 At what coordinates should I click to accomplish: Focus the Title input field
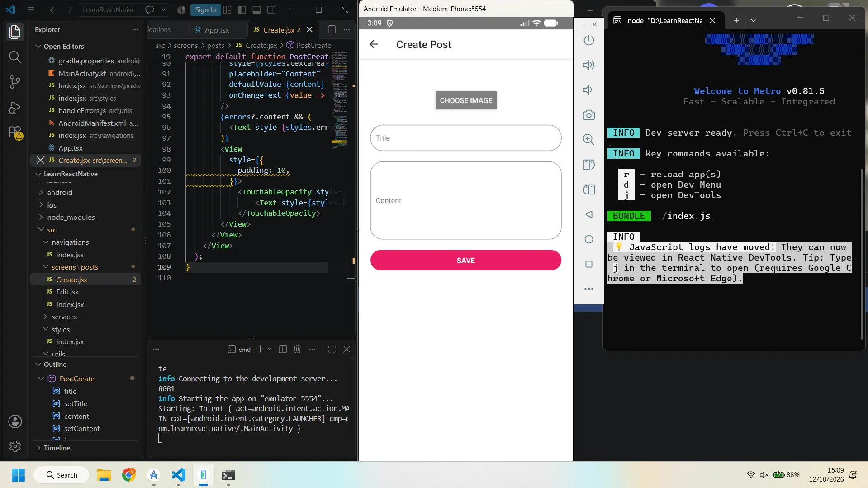click(x=465, y=138)
